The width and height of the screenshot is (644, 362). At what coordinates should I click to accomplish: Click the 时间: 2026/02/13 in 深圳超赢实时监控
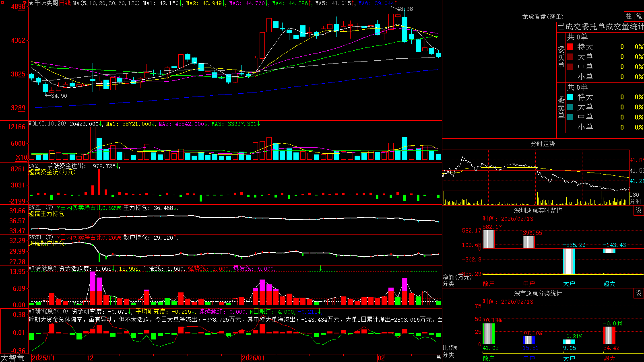click(508, 219)
